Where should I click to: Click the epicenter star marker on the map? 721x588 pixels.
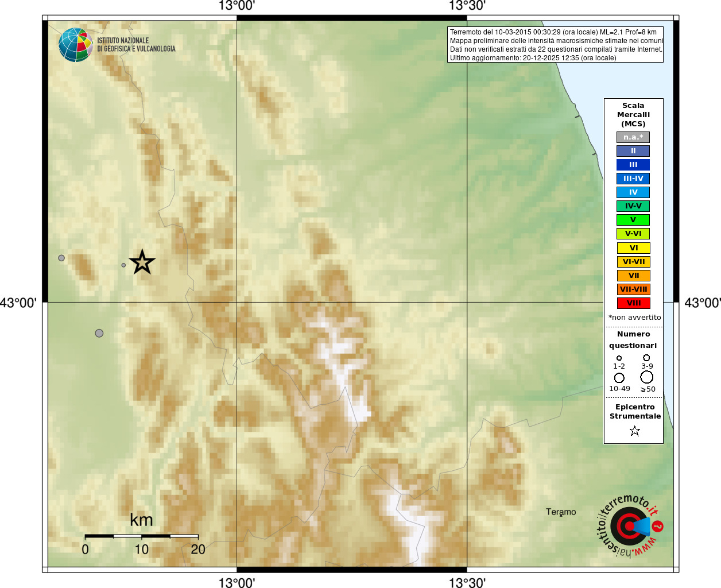(142, 262)
